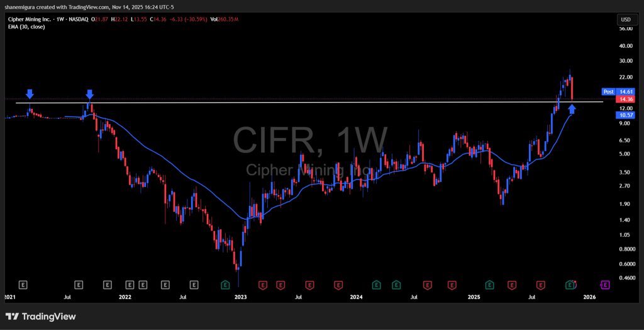Open the green earnings marker just before 2023
This screenshot has height=330, width=644.
pyautogui.click(x=225, y=284)
